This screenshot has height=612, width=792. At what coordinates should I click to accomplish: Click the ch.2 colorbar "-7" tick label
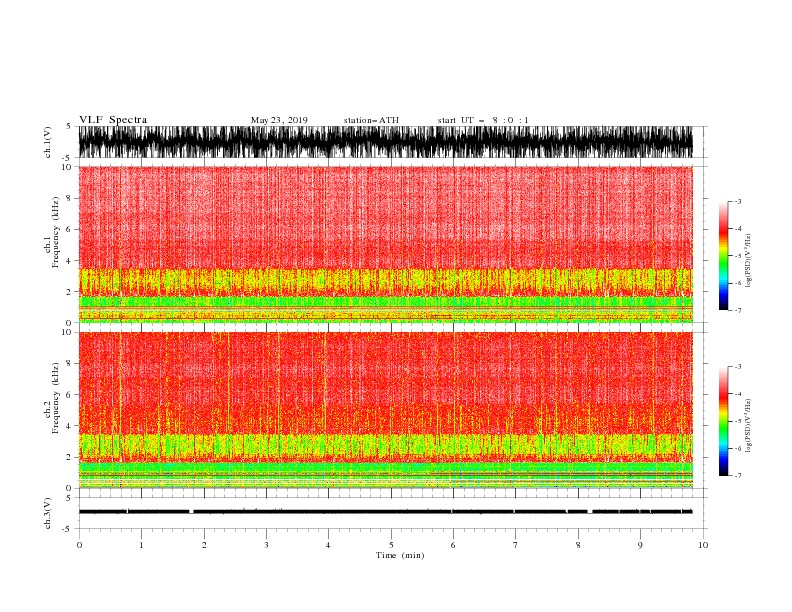click(x=738, y=476)
